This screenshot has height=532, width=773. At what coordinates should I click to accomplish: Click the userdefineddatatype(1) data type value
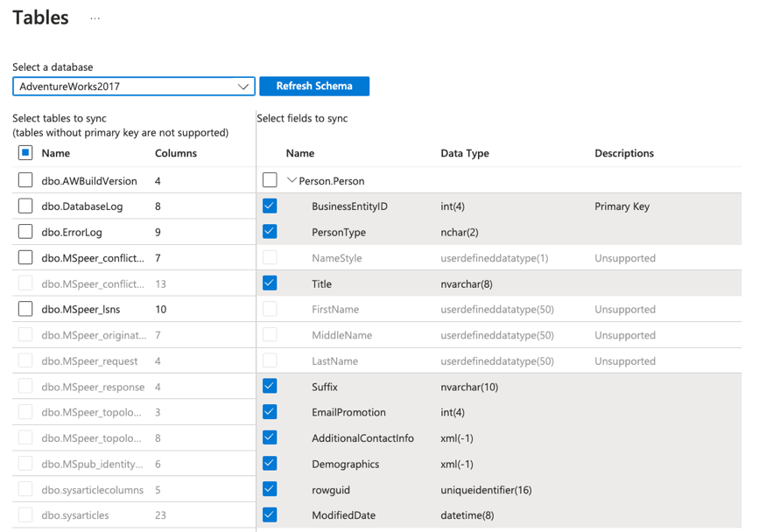pos(495,258)
